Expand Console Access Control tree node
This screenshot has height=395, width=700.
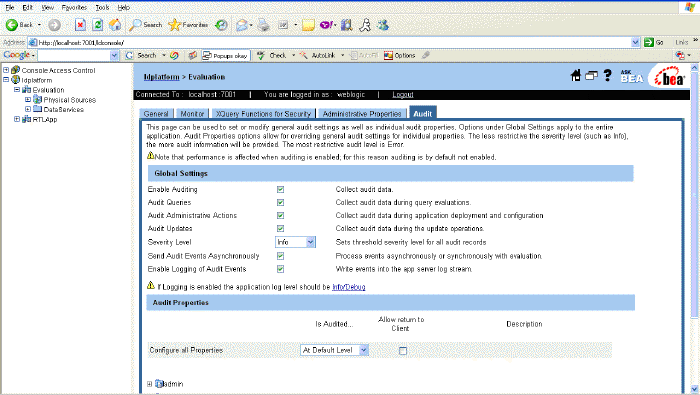pyautogui.click(x=6, y=70)
